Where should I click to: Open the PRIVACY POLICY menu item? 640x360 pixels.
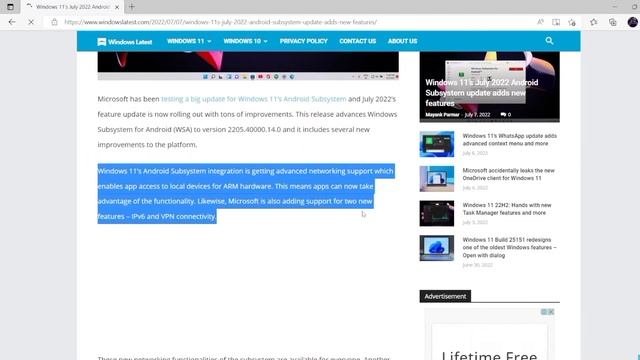tap(303, 41)
